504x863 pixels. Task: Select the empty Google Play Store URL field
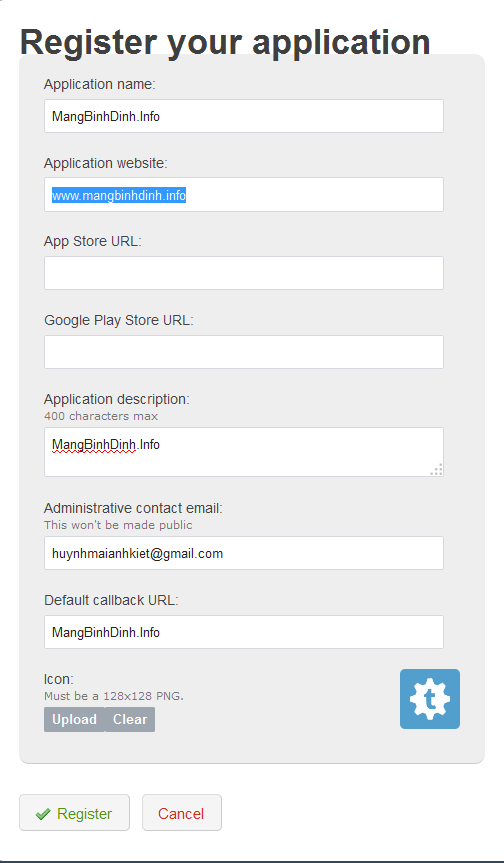244,352
